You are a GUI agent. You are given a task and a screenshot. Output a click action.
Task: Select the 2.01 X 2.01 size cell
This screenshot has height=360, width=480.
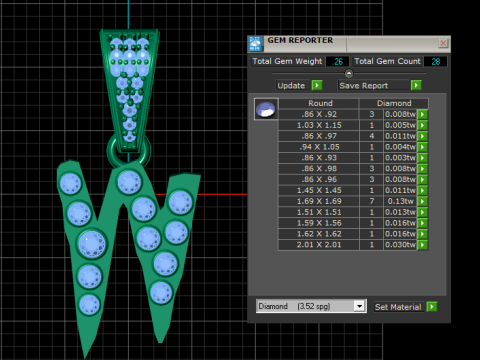319,245
